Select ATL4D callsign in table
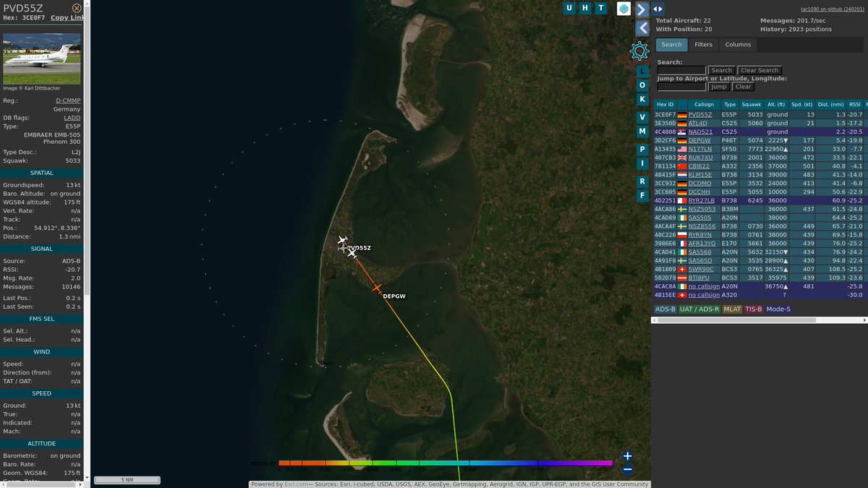This screenshot has width=868, height=488. (x=698, y=124)
